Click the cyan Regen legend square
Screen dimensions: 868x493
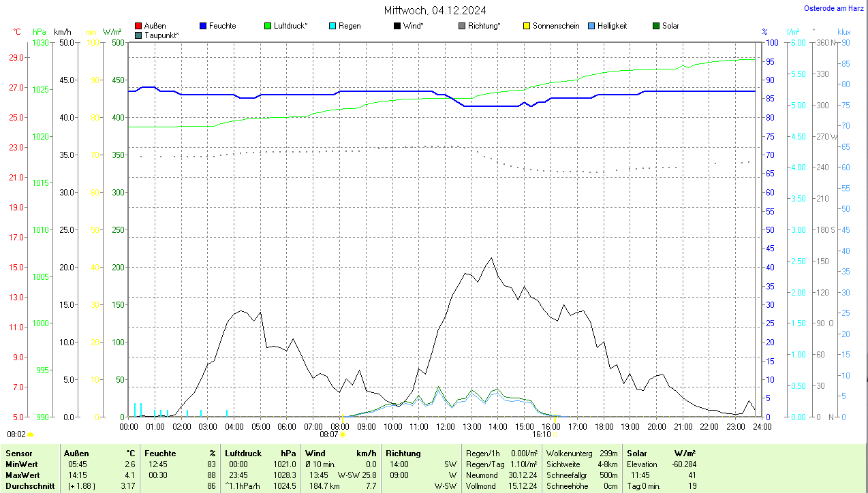click(332, 26)
